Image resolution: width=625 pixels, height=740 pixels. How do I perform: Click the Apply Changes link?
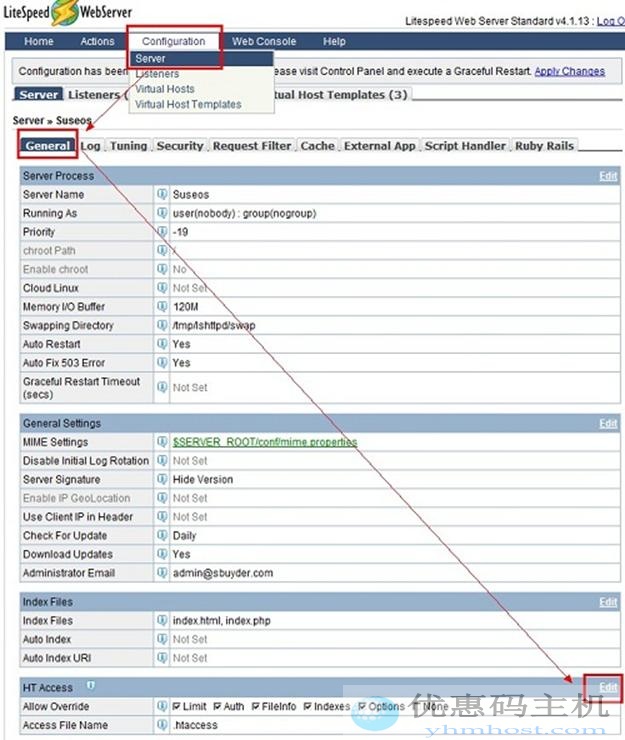point(569,71)
